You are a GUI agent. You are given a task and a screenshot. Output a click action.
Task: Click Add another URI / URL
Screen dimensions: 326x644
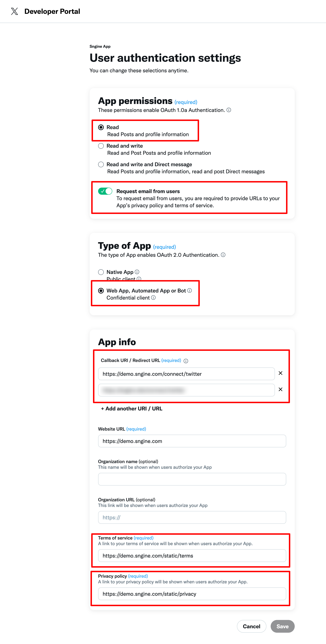pos(132,408)
